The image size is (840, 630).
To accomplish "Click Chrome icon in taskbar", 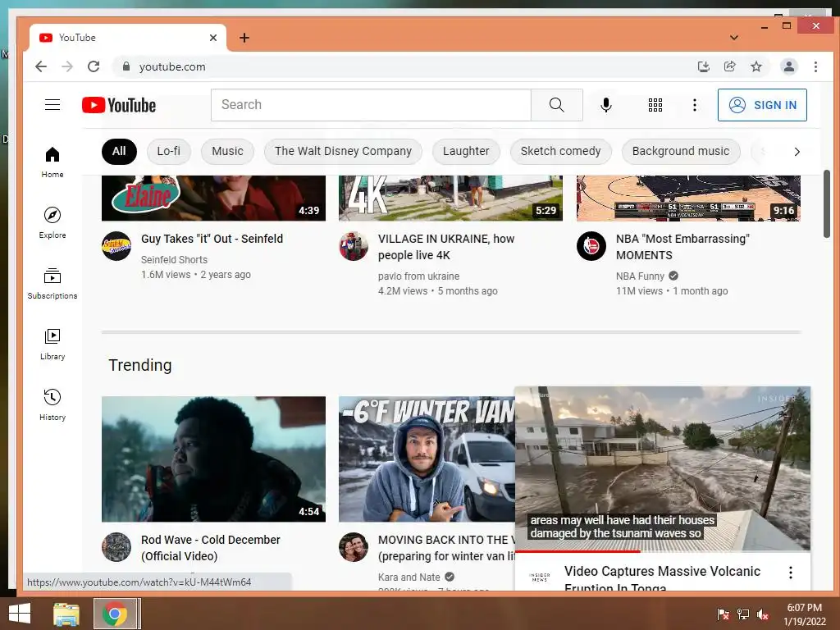I will (115, 614).
